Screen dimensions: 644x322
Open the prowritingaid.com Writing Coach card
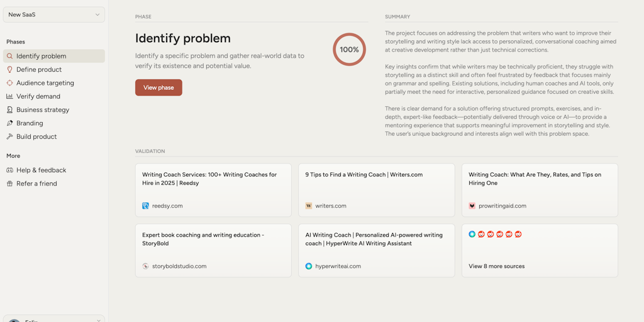(x=540, y=190)
